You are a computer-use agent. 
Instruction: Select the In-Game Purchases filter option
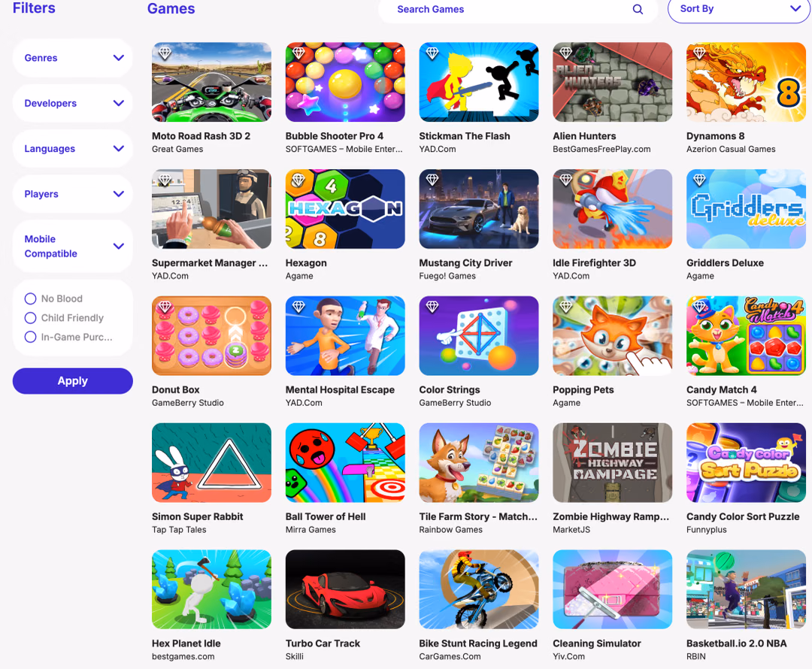pyautogui.click(x=31, y=337)
